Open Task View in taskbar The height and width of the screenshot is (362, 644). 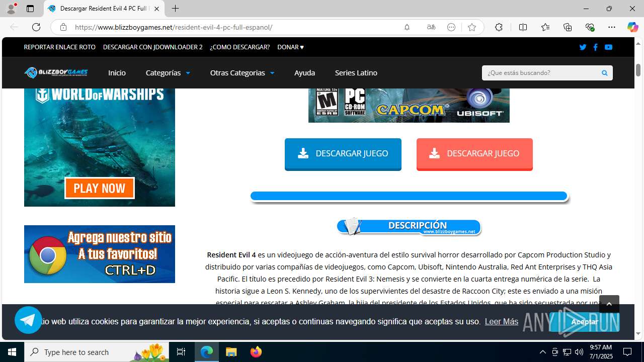181,352
